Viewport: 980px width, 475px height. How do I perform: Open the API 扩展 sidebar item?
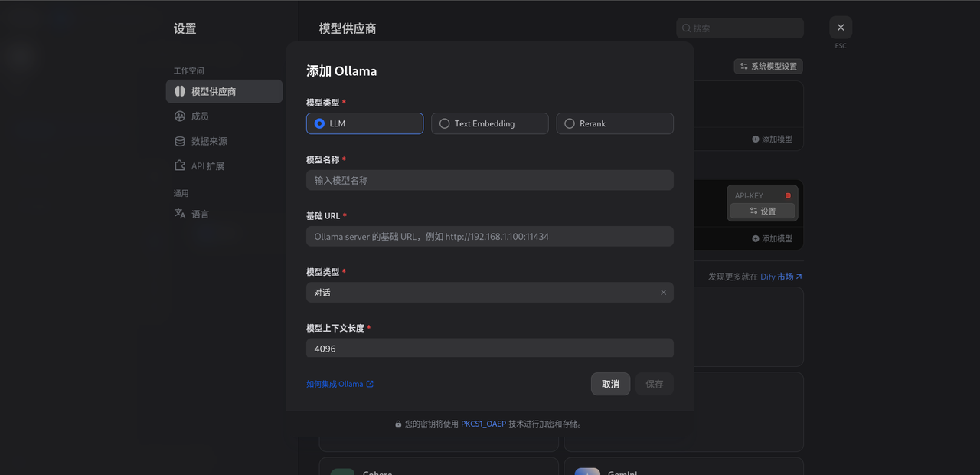coord(224,166)
